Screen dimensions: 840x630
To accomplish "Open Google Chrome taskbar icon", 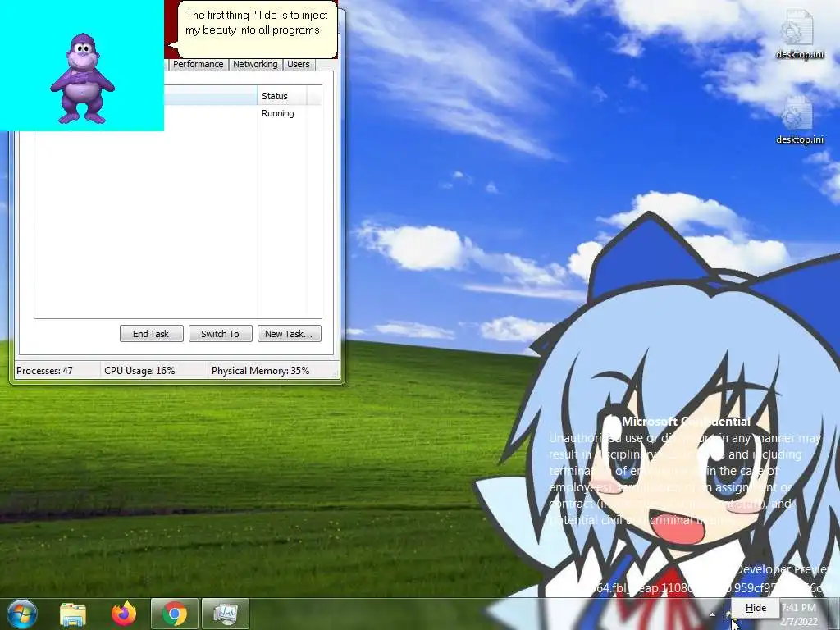I will (175, 614).
